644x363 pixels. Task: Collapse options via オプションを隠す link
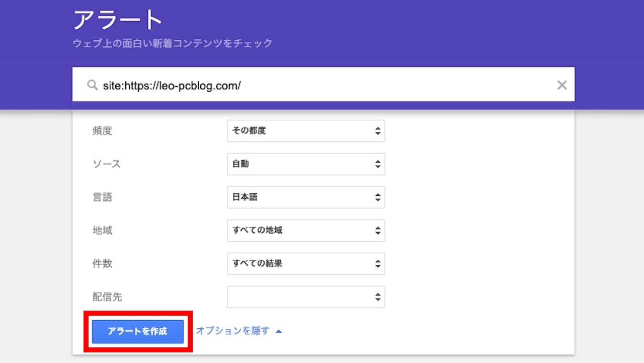(x=239, y=331)
